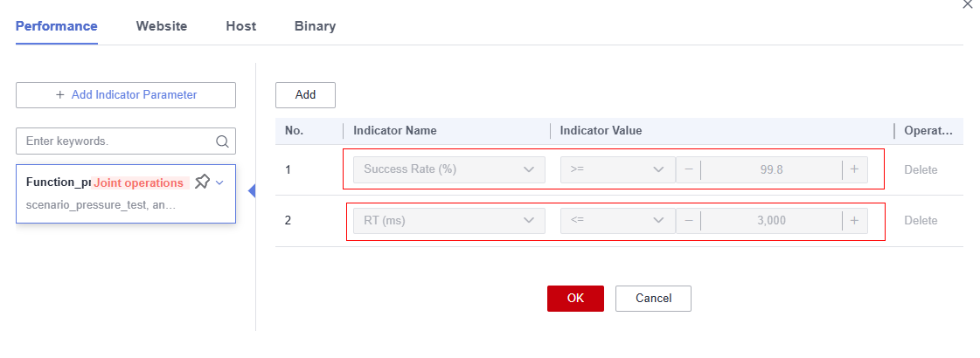Confirm with the red OK button
The width and height of the screenshot is (980, 358).
pos(575,298)
